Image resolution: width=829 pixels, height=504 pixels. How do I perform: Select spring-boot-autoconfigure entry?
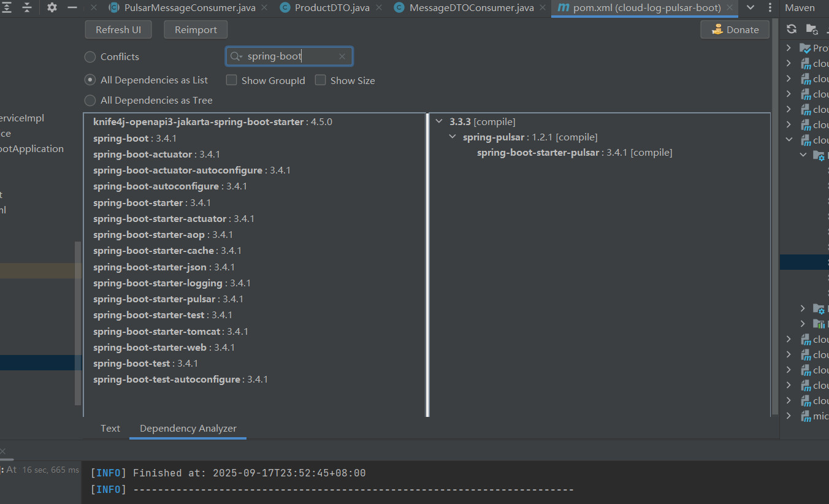pos(170,186)
